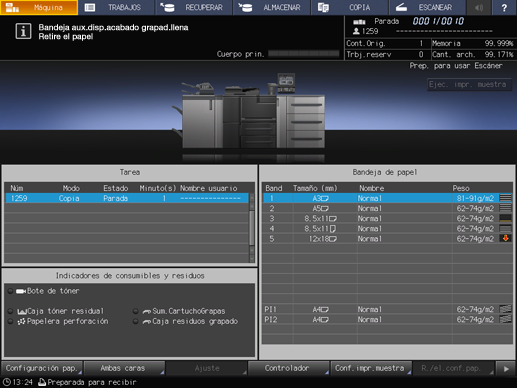Select tray 3 8.5x11 row
This screenshot has height=388, width=517.
click(x=388, y=219)
